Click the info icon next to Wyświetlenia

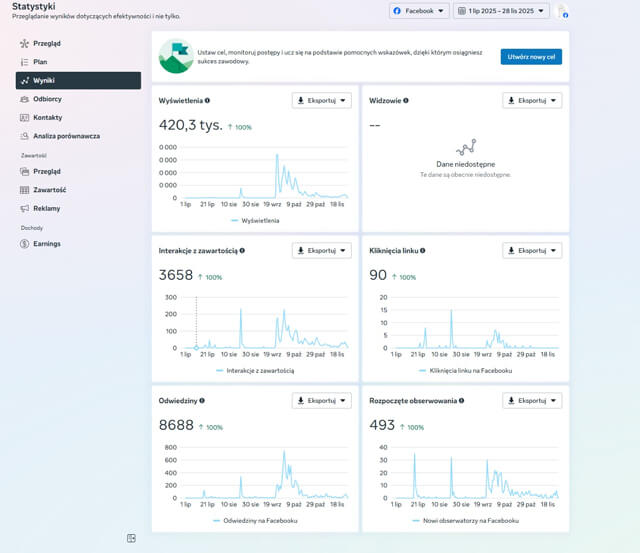click(207, 101)
